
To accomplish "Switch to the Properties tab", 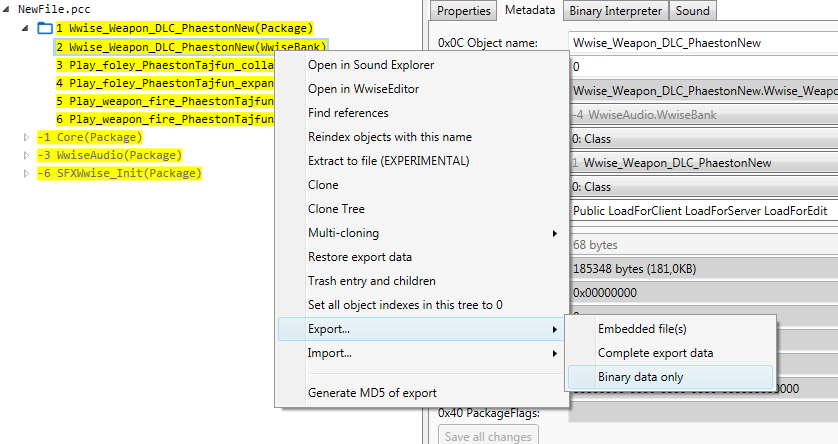I will 463,11.
